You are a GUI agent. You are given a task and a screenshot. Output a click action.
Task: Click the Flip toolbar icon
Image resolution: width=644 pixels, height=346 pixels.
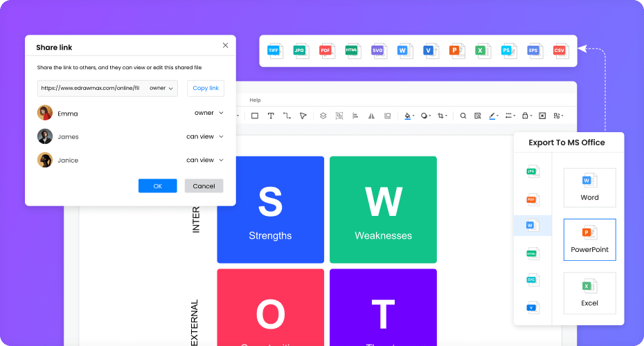coord(371,116)
